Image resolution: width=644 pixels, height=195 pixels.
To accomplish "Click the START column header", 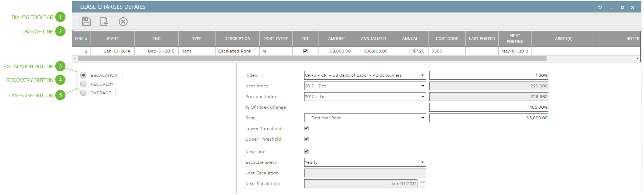I will point(112,39).
